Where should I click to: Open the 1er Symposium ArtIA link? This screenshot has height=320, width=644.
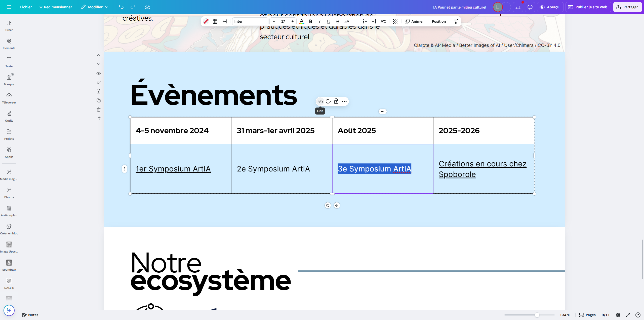click(x=173, y=169)
